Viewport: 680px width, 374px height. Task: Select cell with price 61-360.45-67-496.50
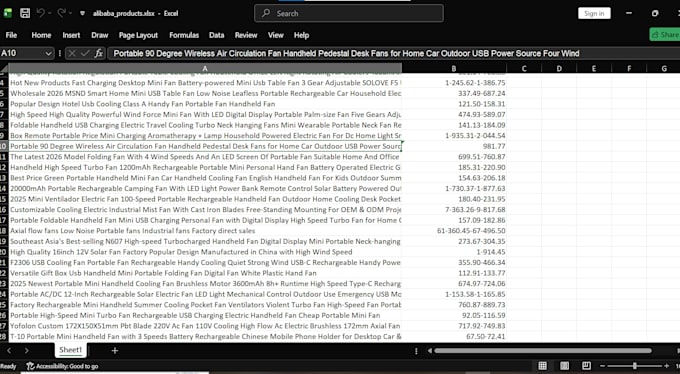coord(454,231)
